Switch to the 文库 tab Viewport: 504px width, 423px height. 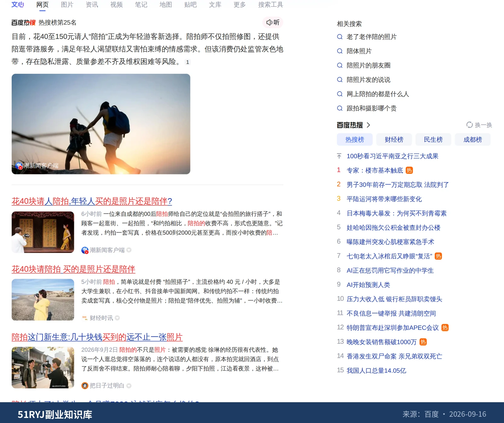click(x=215, y=5)
